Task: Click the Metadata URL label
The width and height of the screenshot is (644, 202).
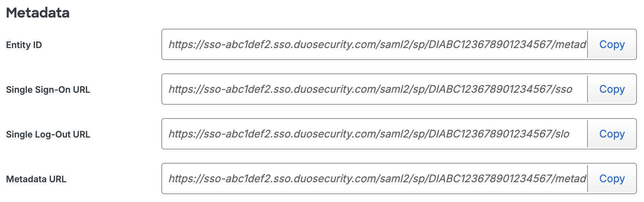Action: [x=36, y=179]
